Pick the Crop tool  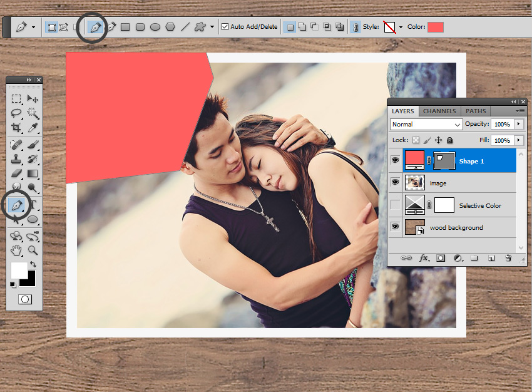[17, 128]
